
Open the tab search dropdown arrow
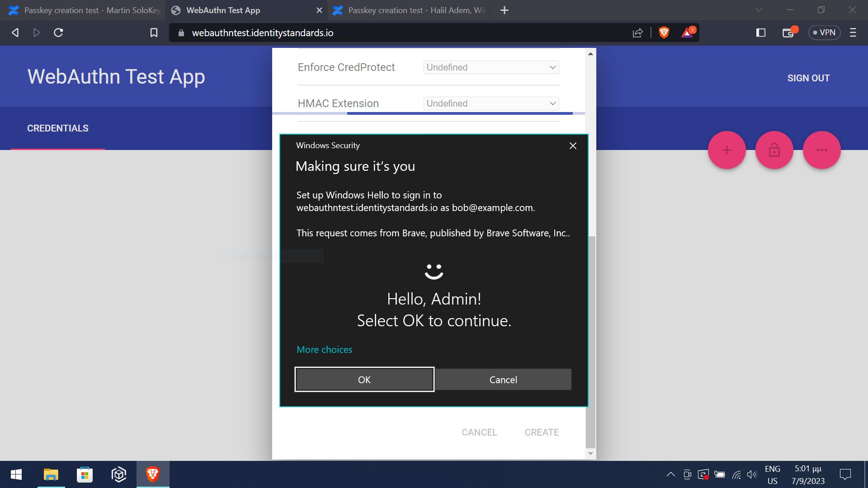pos(759,10)
